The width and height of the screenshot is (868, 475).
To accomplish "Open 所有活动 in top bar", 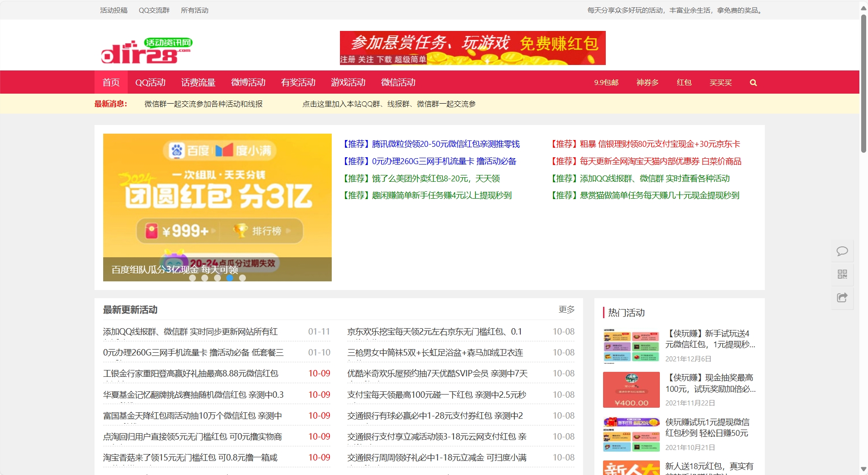I will coord(195,10).
